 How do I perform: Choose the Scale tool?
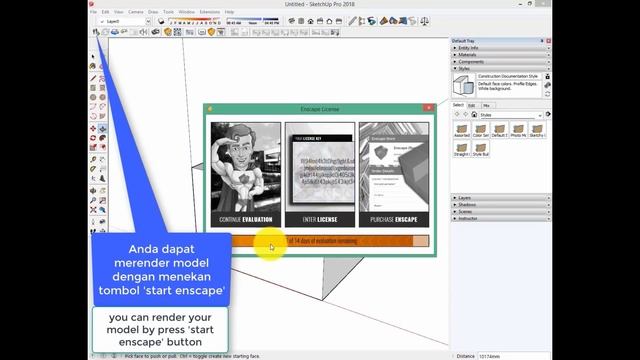(93, 147)
